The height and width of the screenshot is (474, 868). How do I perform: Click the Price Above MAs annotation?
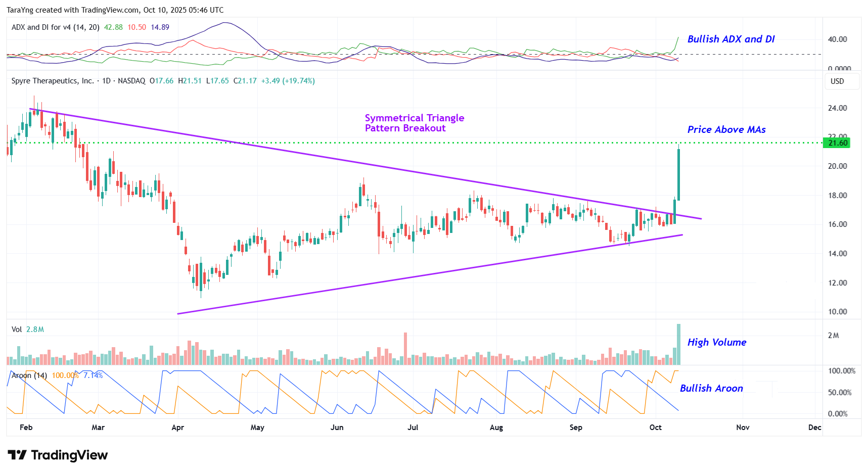point(726,130)
